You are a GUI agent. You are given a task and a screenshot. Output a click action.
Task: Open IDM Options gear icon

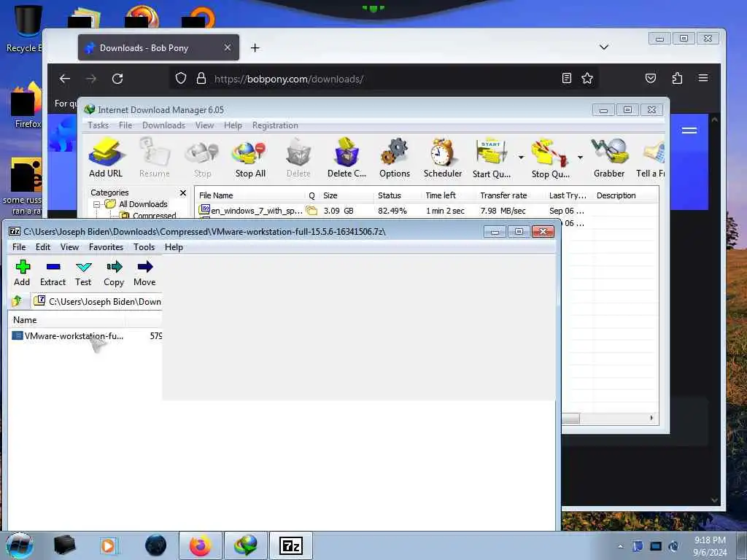pyautogui.click(x=395, y=158)
